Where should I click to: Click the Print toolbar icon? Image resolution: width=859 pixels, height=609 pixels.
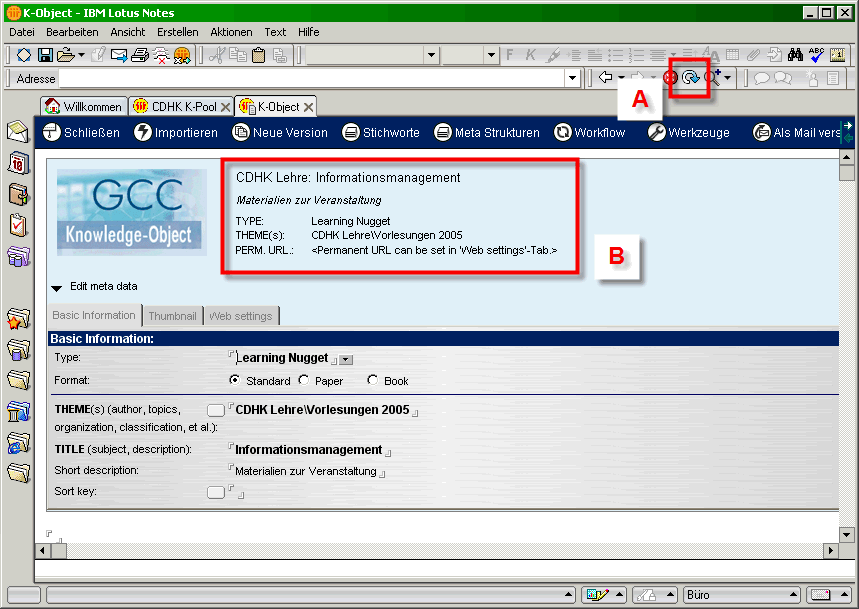(140, 55)
